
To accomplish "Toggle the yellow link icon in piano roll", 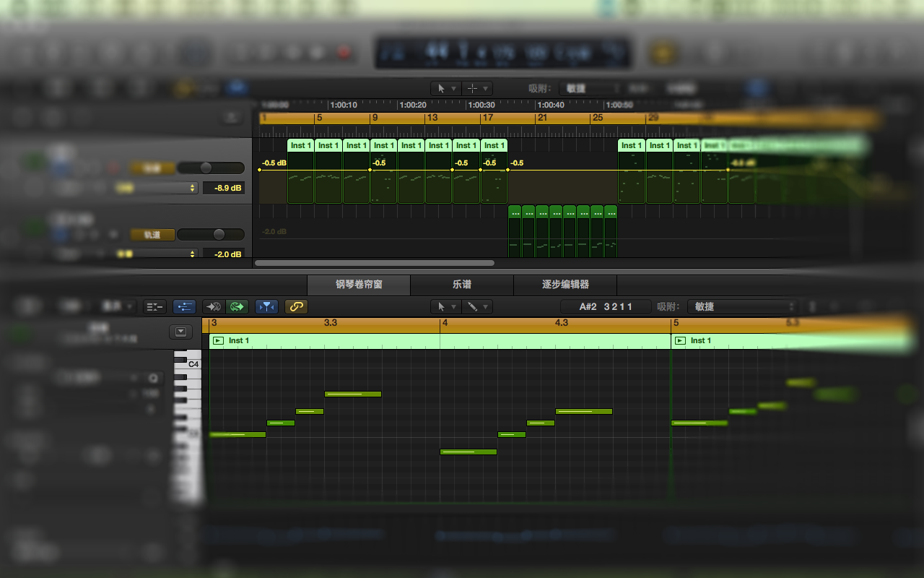I will [296, 306].
